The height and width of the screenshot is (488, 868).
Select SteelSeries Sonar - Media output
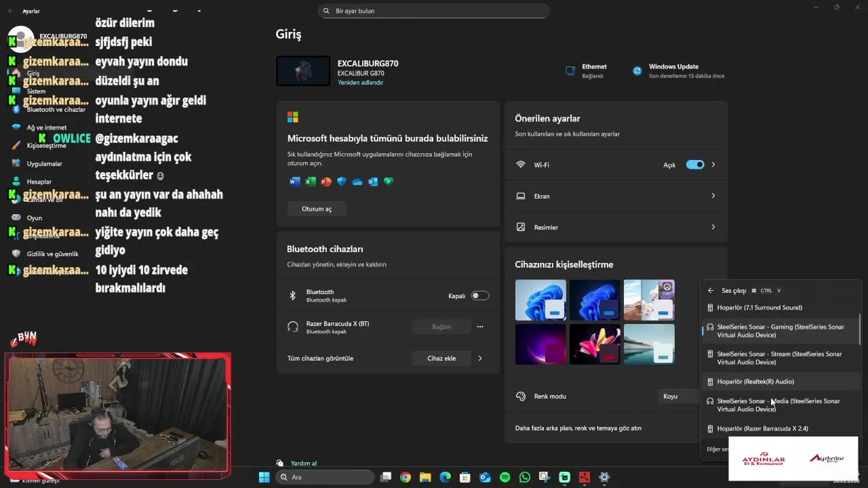click(x=781, y=405)
